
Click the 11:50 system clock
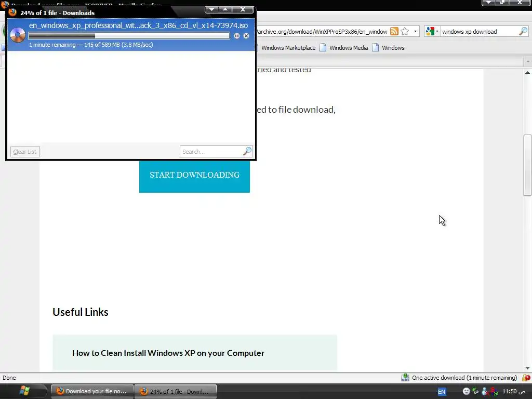pos(514,391)
